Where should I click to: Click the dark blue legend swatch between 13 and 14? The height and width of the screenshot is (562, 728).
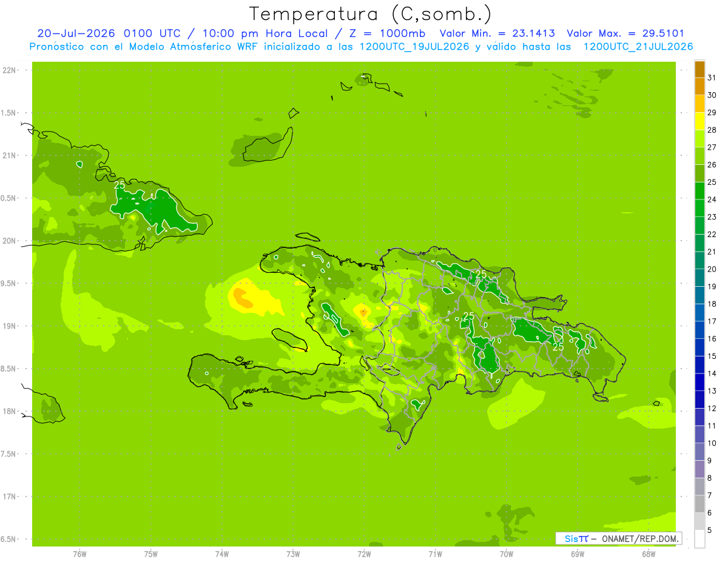pyautogui.click(x=699, y=382)
